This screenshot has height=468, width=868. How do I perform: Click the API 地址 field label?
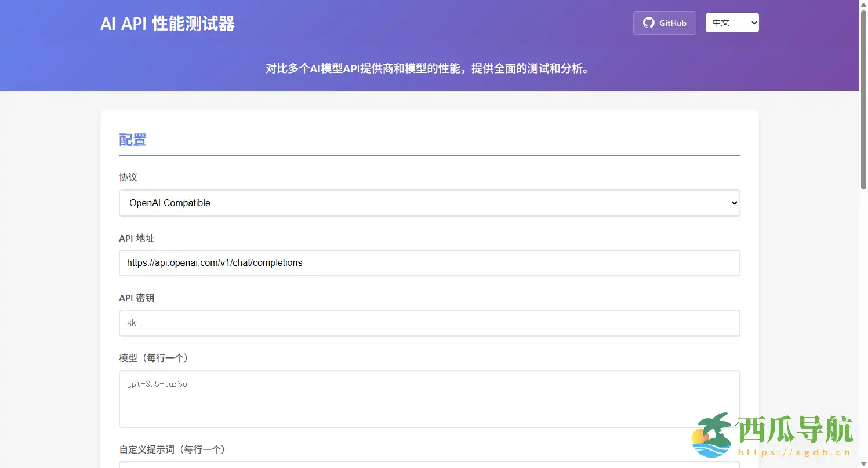137,238
